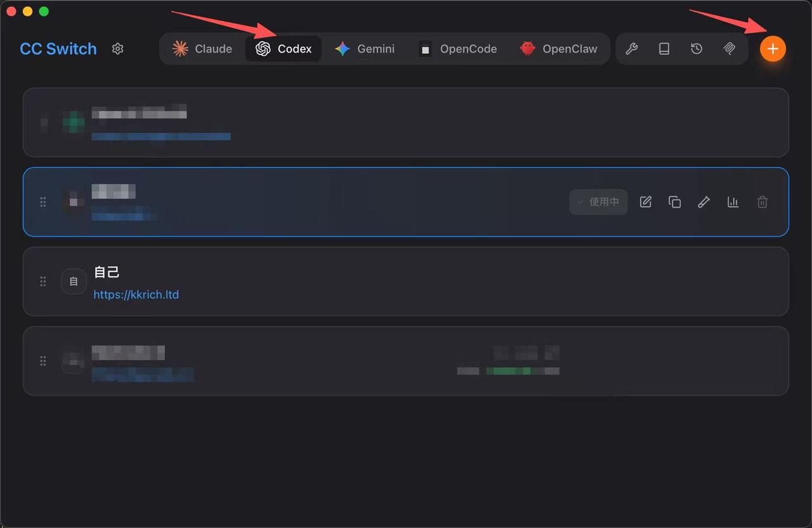The image size is (812, 528).
Task: Open the book icon in toolbar
Action: click(664, 49)
